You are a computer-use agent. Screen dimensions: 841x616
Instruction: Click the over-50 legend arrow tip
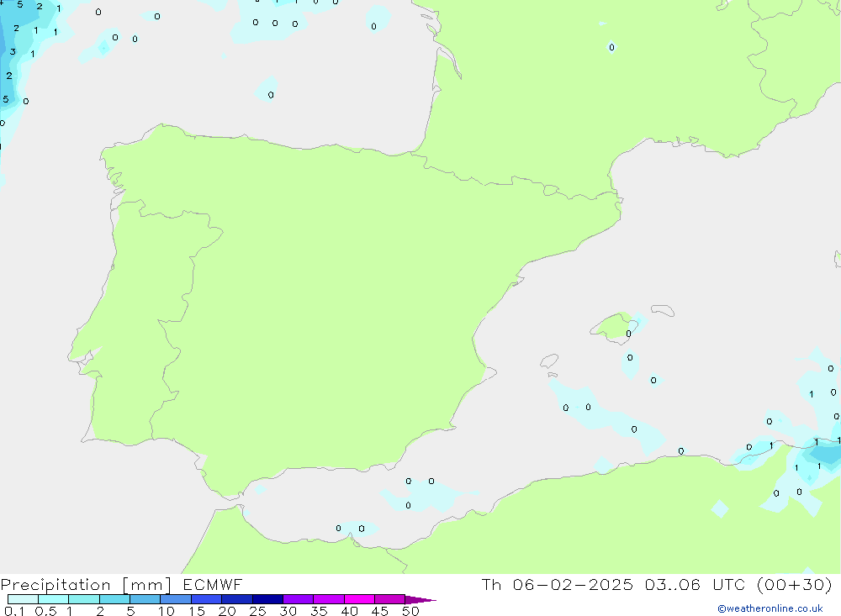420,600
